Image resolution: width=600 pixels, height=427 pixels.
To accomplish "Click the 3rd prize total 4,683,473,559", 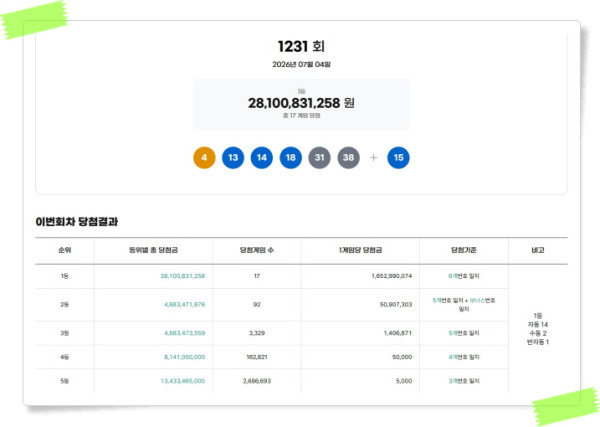I will (185, 333).
